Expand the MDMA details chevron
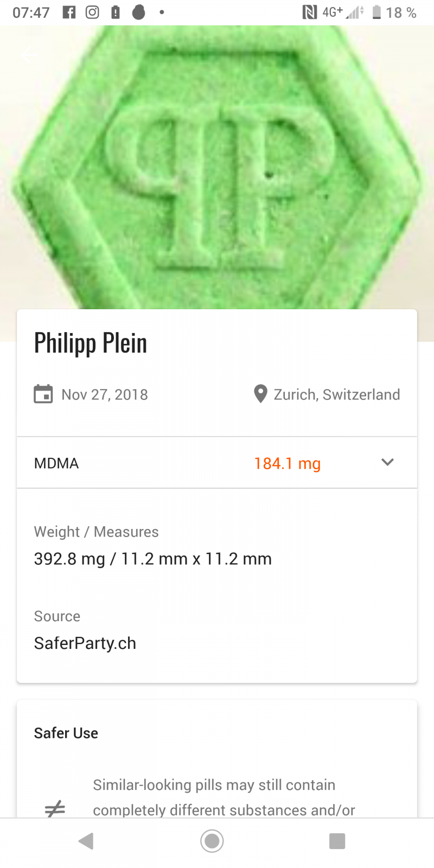The width and height of the screenshot is (434, 868). pos(387,462)
